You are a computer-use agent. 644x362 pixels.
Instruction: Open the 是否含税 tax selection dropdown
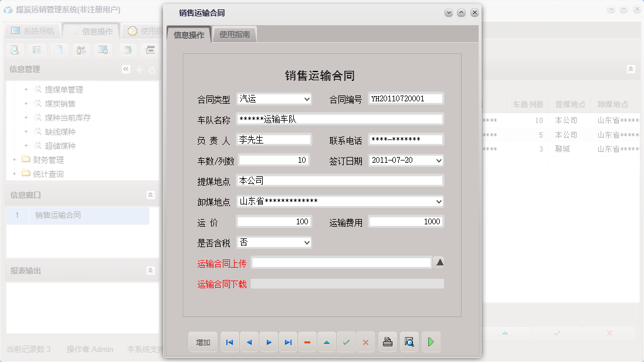pyautogui.click(x=307, y=242)
